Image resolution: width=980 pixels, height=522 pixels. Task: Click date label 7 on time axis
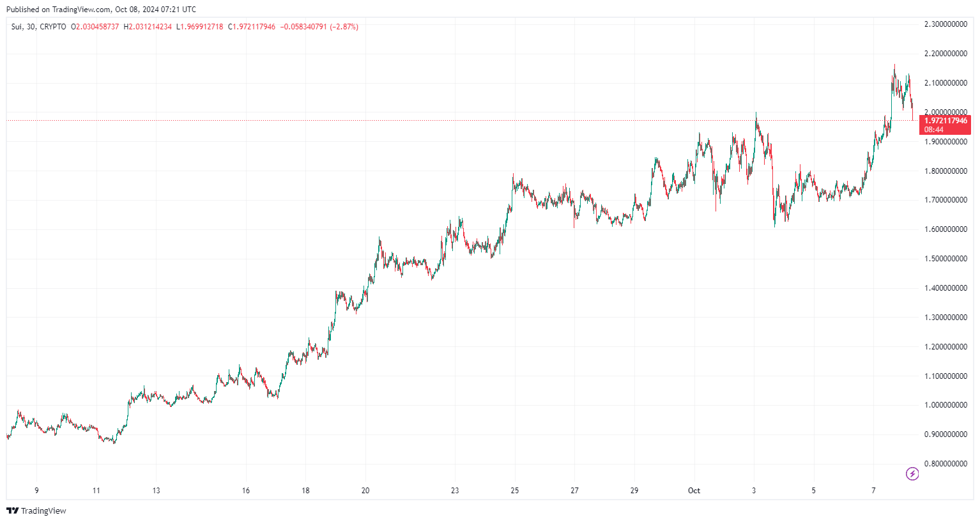[x=873, y=491]
